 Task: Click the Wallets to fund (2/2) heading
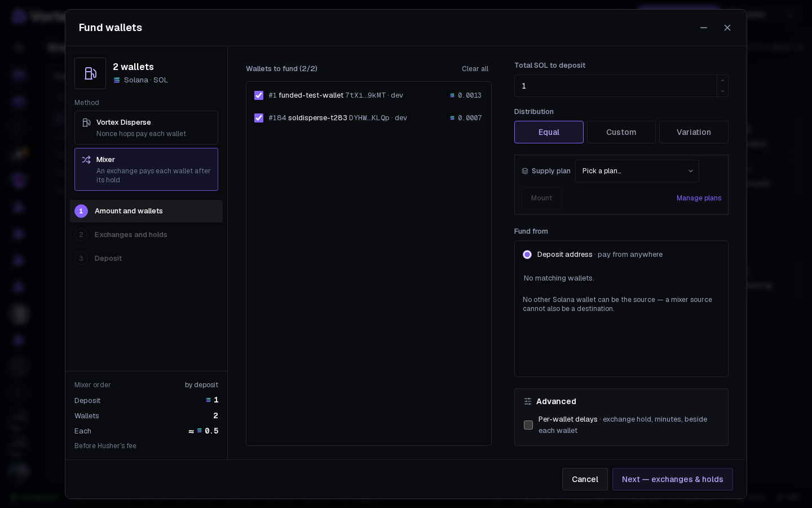point(281,69)
